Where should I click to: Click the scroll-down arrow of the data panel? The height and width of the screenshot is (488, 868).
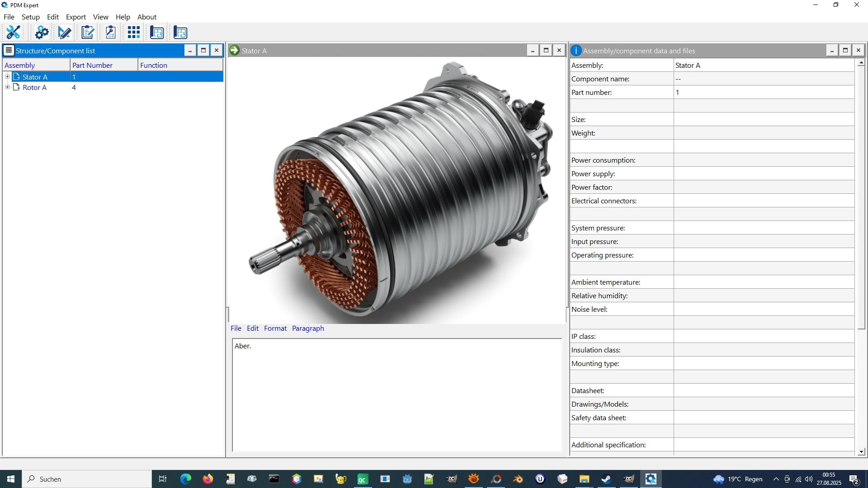(x=861, y=451)
